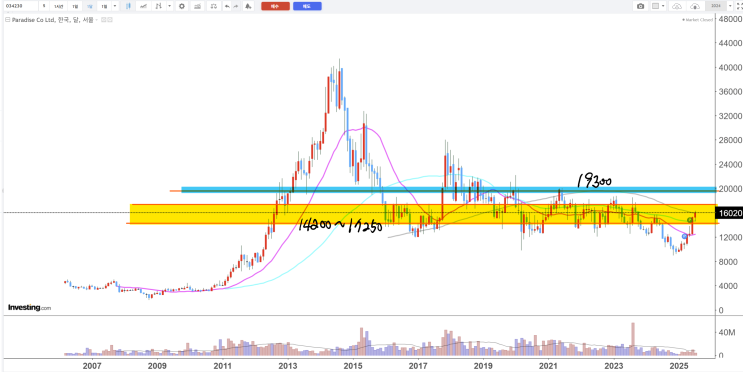Select the yellow support zone rectangle
Image resolution: width=743 pixels, height=372 pixels.
pyautogui.click(x=423, y=214)
